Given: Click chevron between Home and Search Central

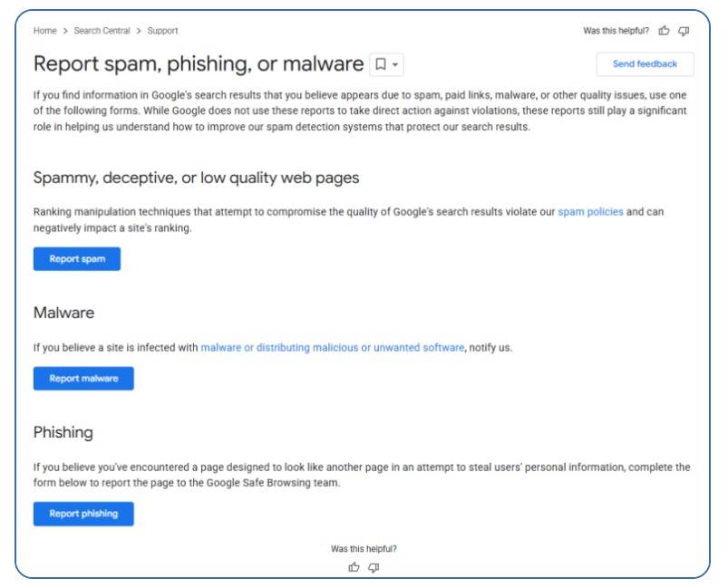Looking at the screenshot, I should point(65,31).
